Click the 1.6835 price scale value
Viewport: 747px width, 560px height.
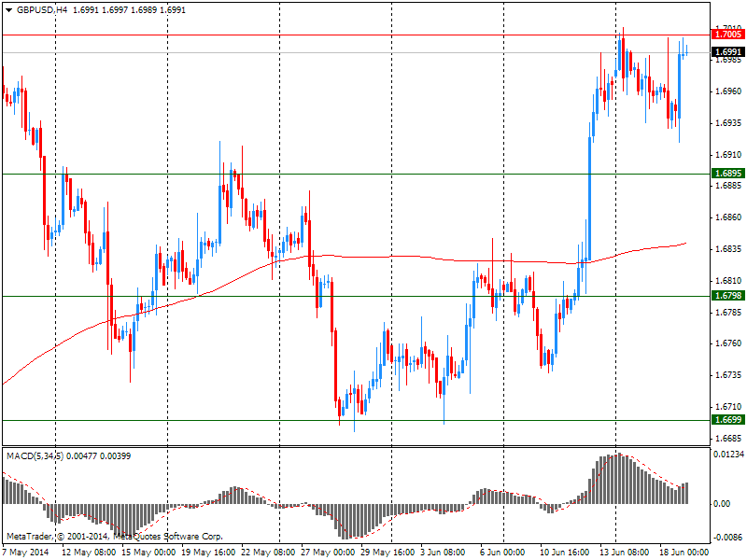point(729,249)
